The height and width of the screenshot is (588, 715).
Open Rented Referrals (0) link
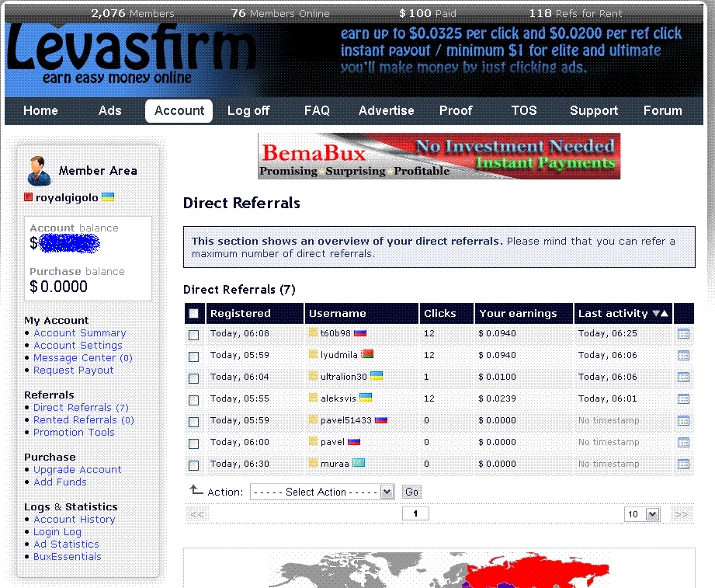pos(83,419)
